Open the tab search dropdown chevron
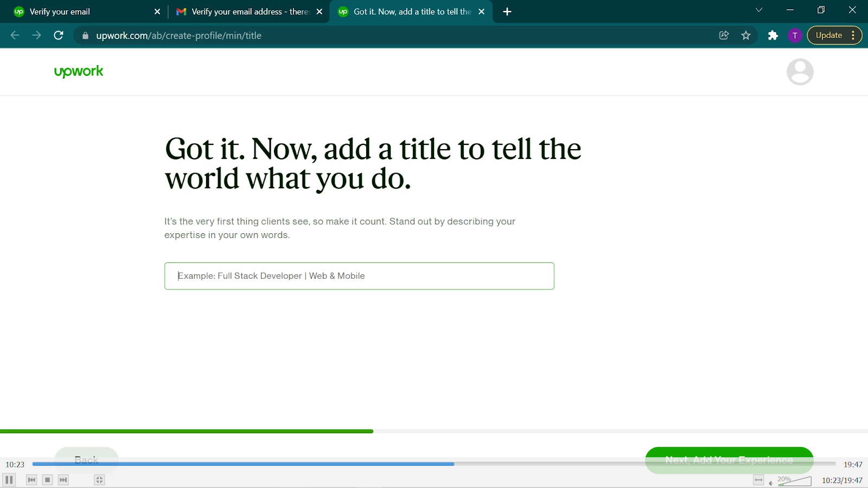Screen dimensions: 868x488 coord(759,10)
